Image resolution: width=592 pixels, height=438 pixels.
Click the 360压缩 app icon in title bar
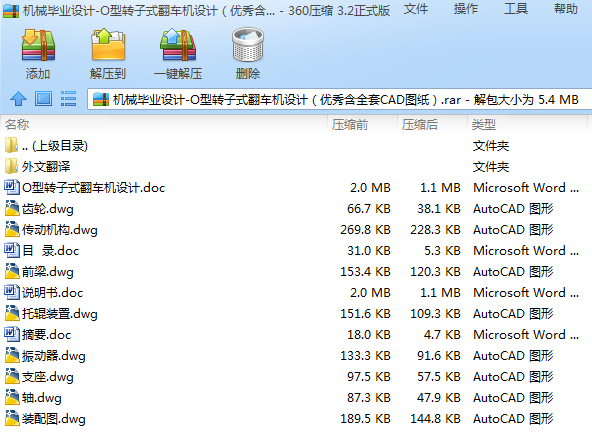[x=11, y=11]
